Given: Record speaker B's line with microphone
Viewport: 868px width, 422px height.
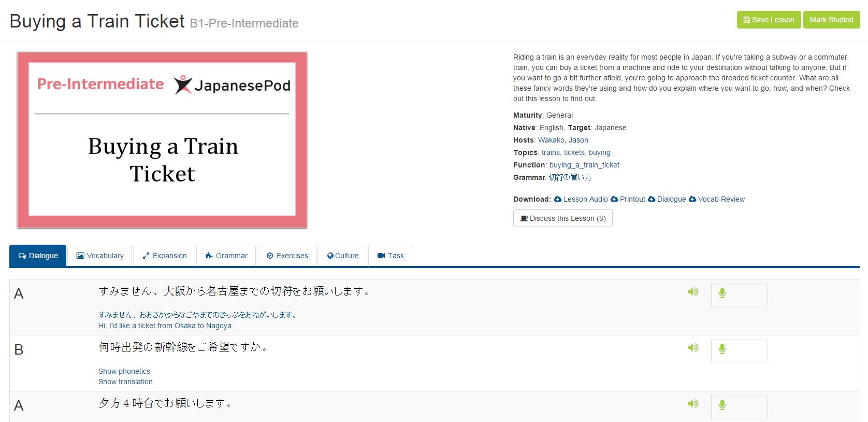Looking at the screenshot, I should coord(722,349).
